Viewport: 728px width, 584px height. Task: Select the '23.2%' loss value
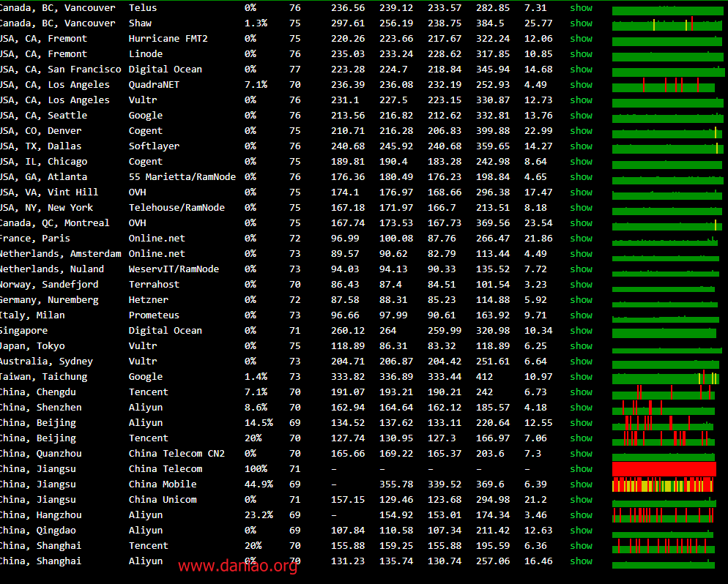click(x=259, y=515)
